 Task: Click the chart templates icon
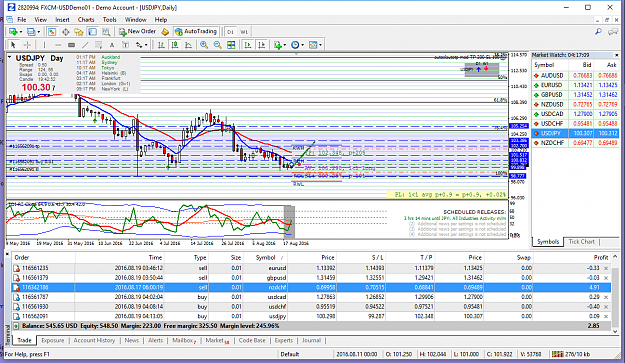pos(313,45)
